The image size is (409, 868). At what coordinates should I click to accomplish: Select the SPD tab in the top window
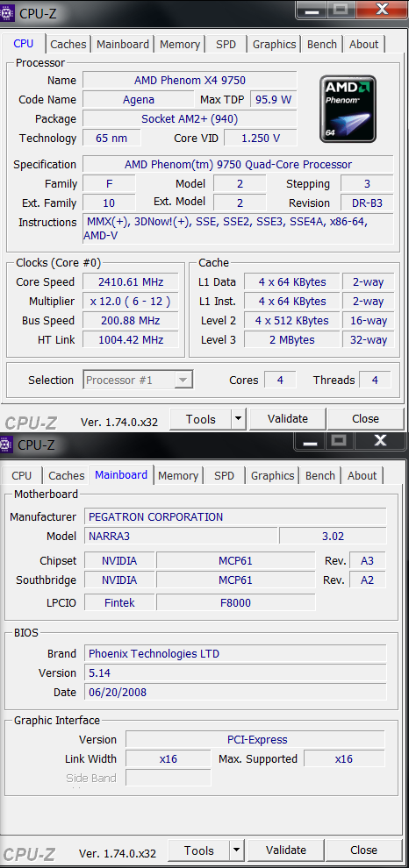[x=226, y=45]
